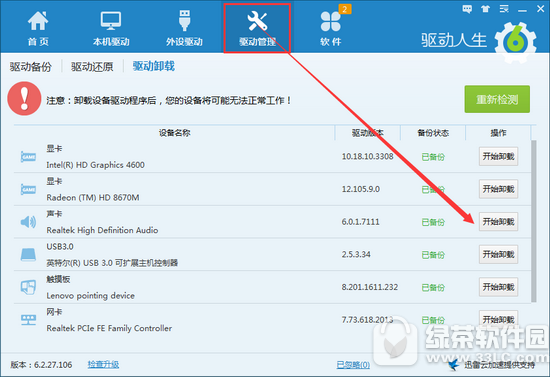Screen dimensions: 550x377
Task: Click the skin shirt icon in title bar
Action: 485,9
